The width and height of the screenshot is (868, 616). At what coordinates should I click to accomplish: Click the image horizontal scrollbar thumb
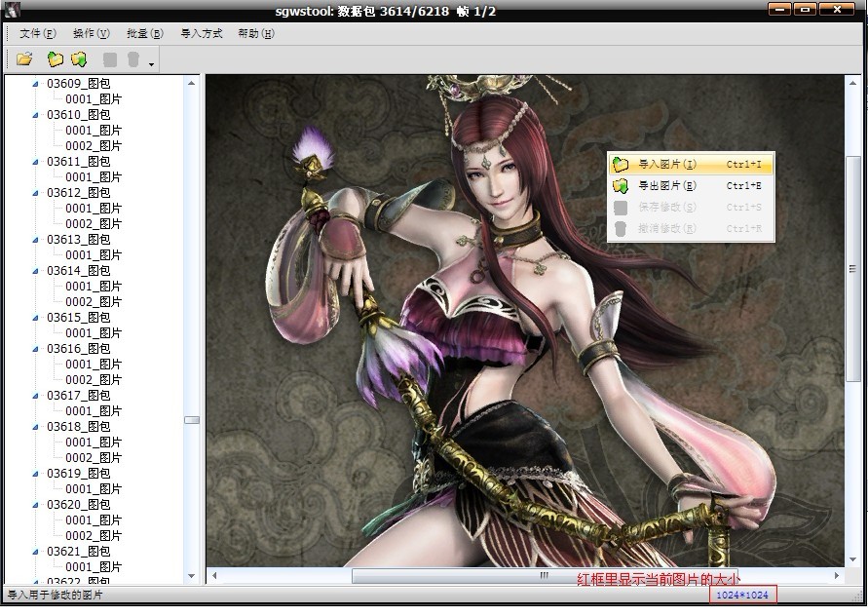pos(544,576)
